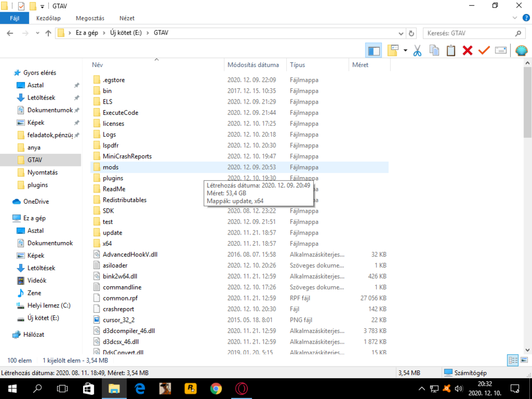This screenshot has height=399, width=532.
Task: Select the mods folder row
Action: click(239, 167)
